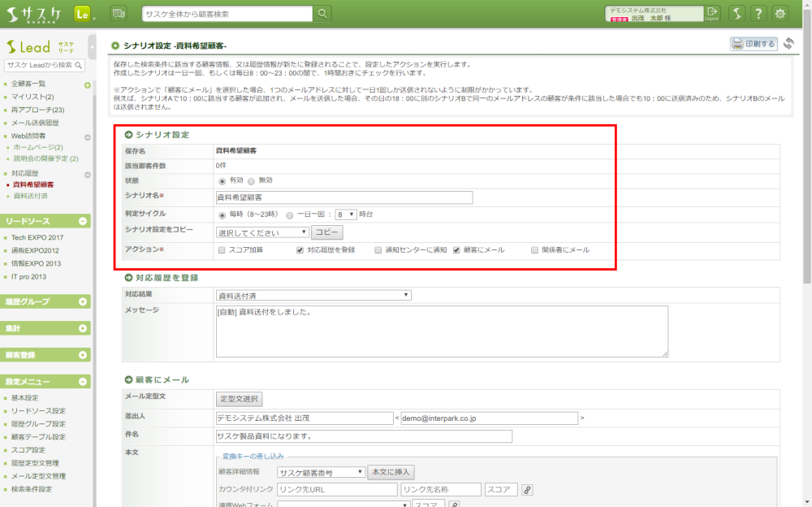Open the settings gear icon
The image size is (812, 507).
pyautogui.click(x=780, y=13)
